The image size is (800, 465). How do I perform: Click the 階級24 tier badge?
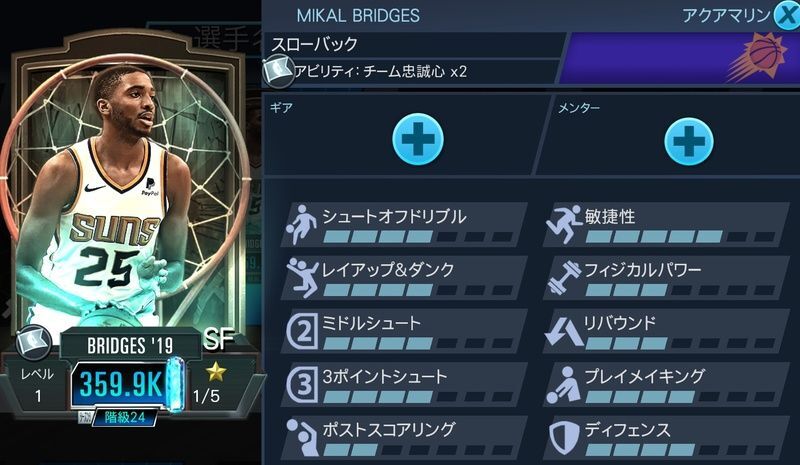[125, 417]
